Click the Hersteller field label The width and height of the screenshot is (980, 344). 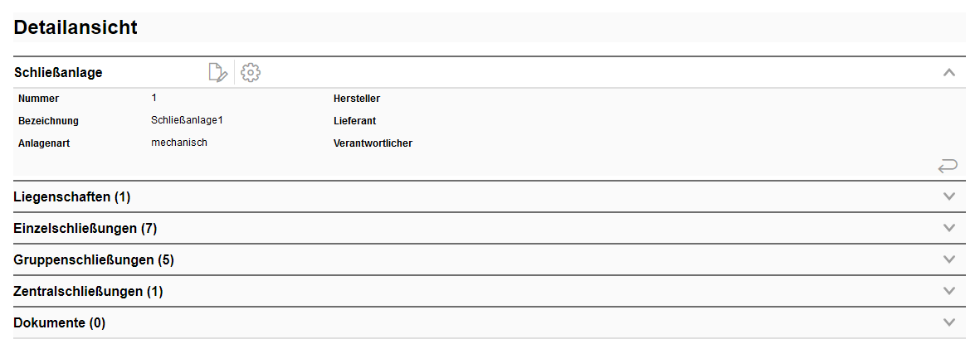(x=356, y=99)
